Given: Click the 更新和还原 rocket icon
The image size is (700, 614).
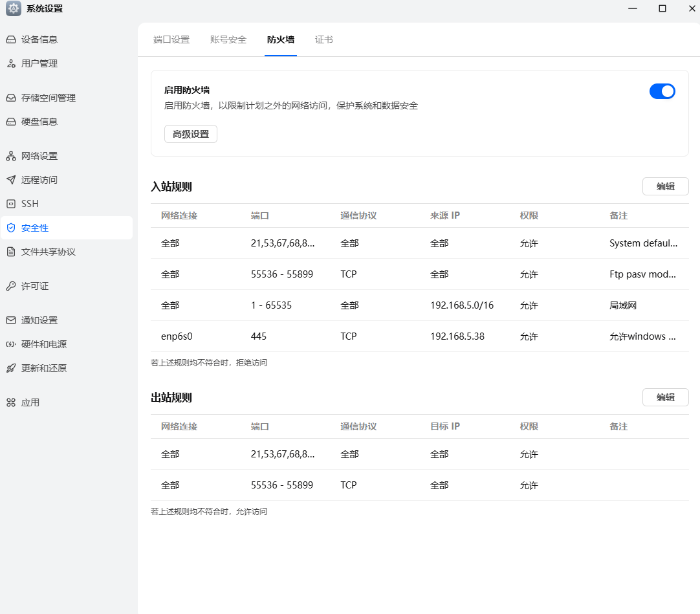Looking at the screenshot, I should point(11,368).
